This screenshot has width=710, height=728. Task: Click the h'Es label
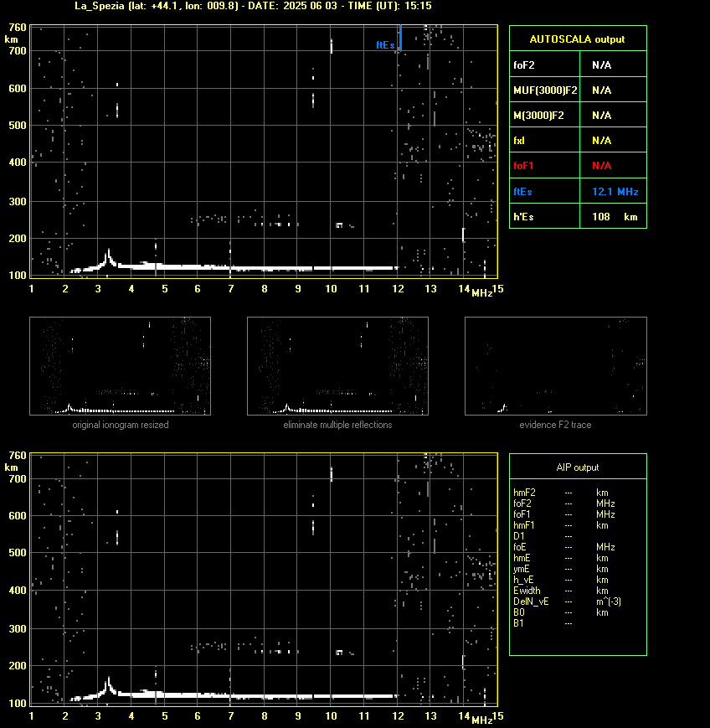point(523,217)
